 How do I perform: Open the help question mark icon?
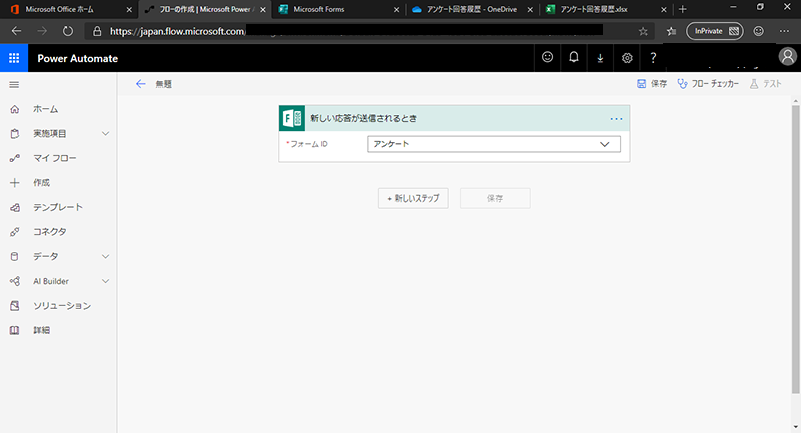[x=653, y=58]
